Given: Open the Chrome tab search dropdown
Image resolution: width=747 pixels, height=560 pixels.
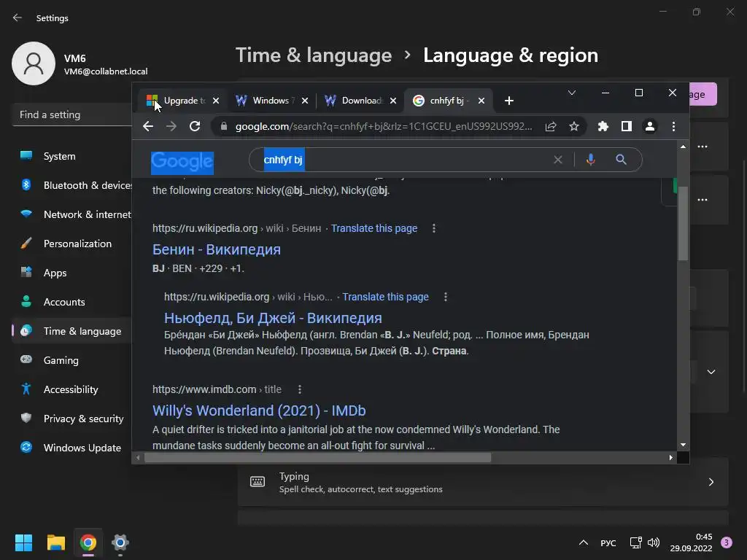Looking at the screenshot, I should click(572, 93).
